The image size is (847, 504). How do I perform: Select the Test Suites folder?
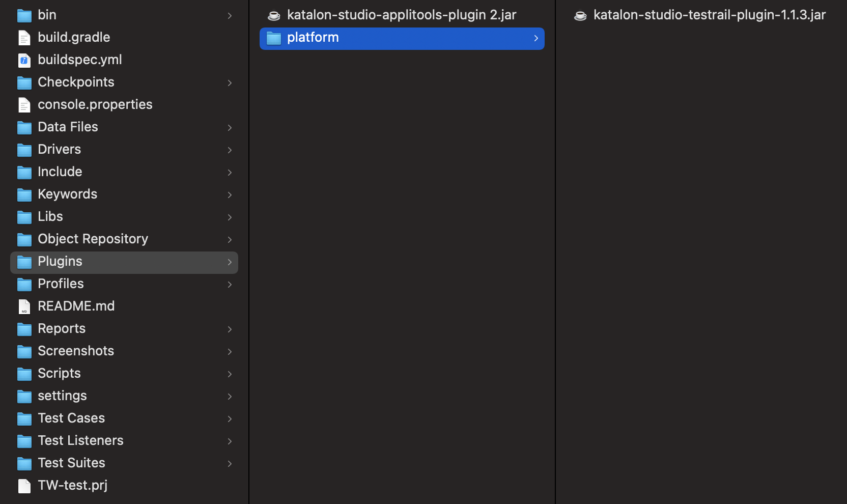coord(71,463)
